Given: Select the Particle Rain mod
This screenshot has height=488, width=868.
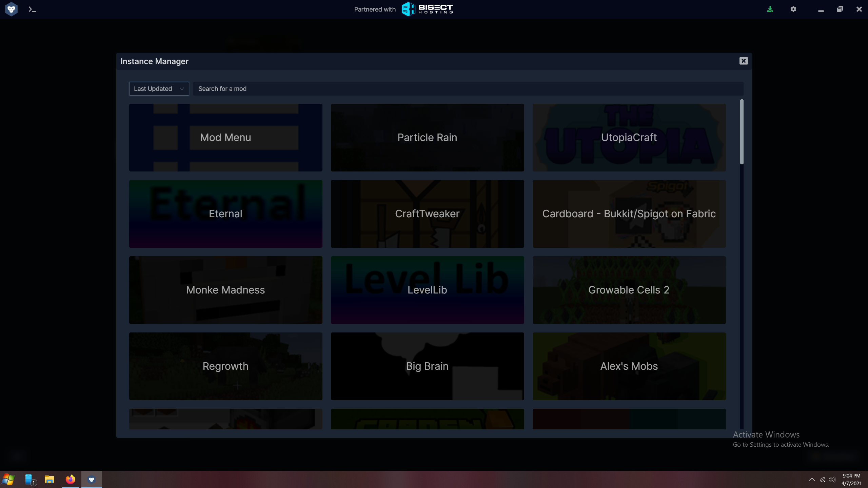Looking at the screenshot, I should click(x=427, y=137).
